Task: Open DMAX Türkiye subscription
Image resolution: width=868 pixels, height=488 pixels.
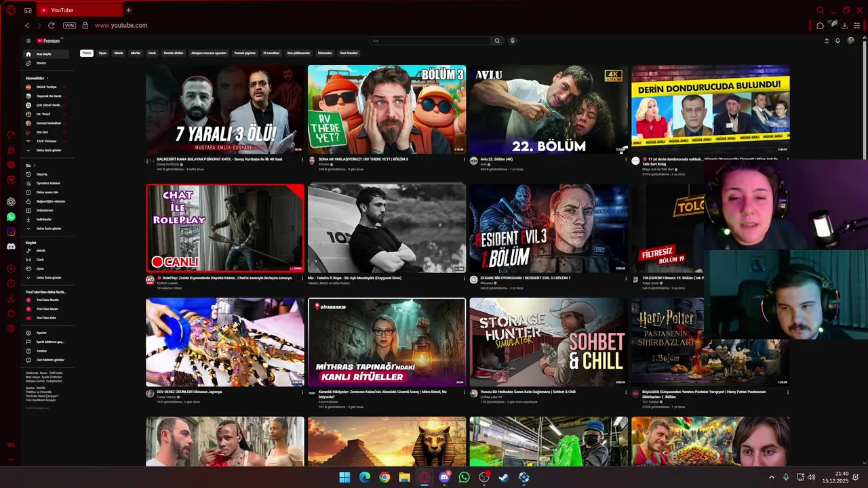Action: pyautogui.click(x=46, y=87)
